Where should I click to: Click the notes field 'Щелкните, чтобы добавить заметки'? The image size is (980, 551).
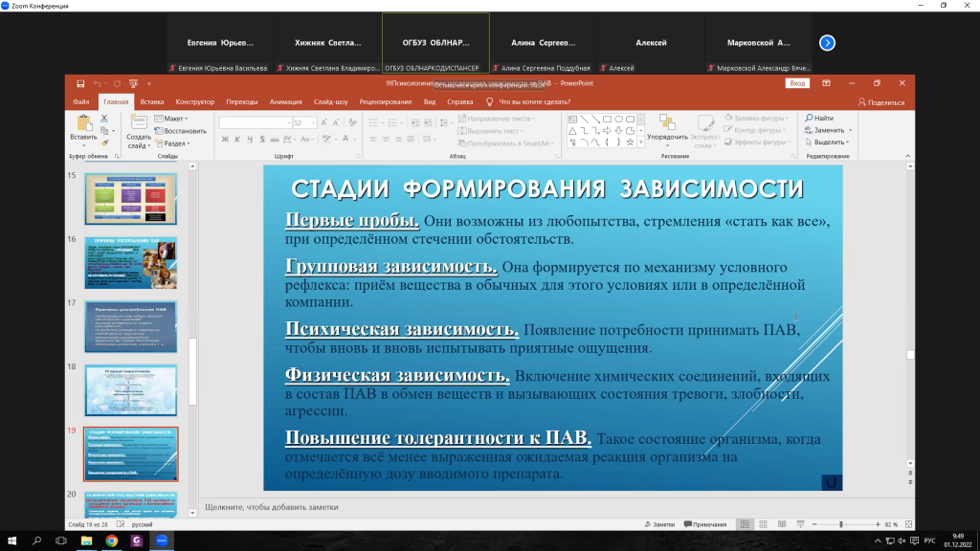[272, 507]
